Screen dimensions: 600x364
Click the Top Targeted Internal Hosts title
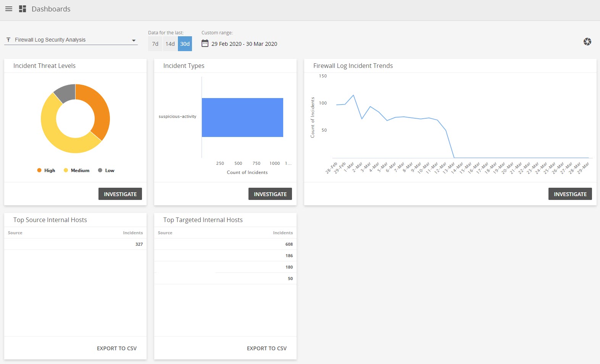(203, 220)
